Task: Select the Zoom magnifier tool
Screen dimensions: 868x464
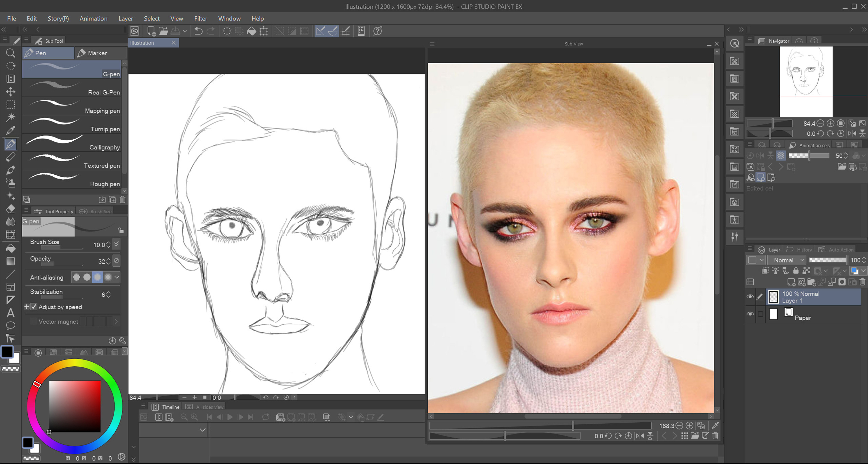Action: coord(10,53)
